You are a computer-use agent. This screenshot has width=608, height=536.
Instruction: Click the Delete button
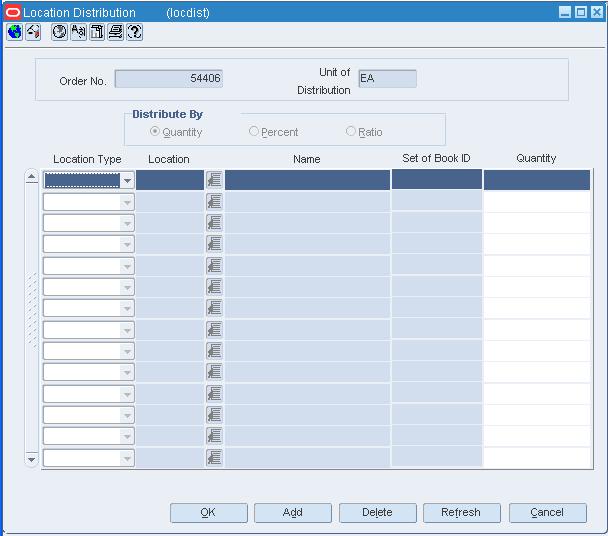378,513
